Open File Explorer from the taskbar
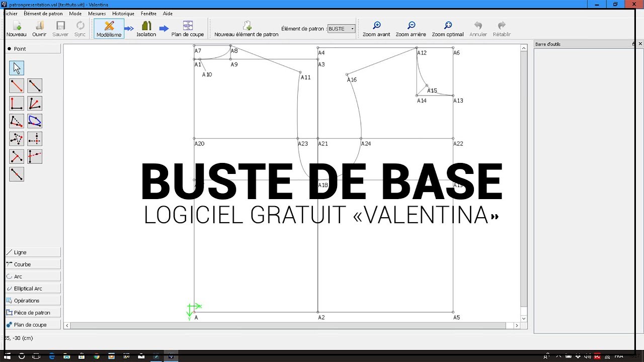 point(67,356)
